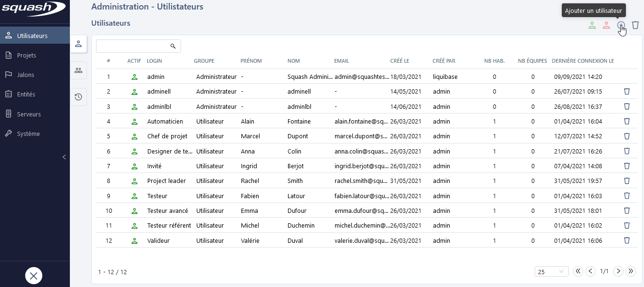Click inside the user search filter field
Viewport: 644px width, 287px height.
[133, 46]
